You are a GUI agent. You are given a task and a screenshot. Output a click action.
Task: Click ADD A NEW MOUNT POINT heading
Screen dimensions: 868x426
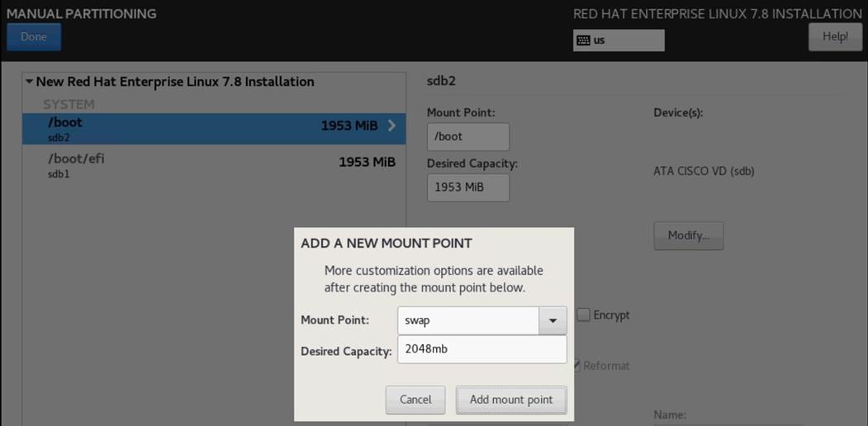tap(387, 243)
